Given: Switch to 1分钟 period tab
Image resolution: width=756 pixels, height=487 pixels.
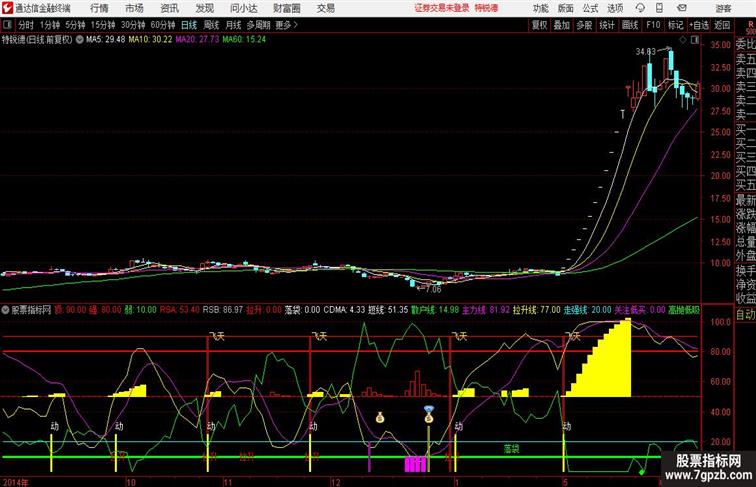Looking at the screenshot, I should point(50,25).
